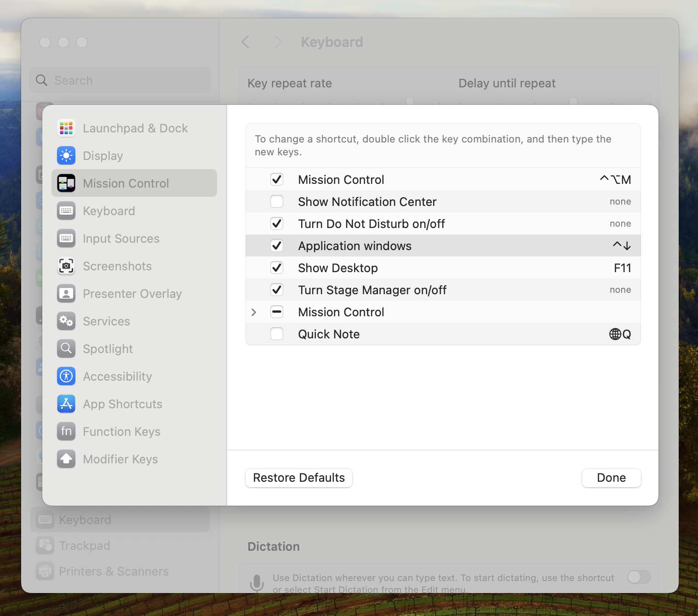Viewport: 698px width, 616px height.
Task: Click the Dictation microphone icon
Action: tap(257, 583)
